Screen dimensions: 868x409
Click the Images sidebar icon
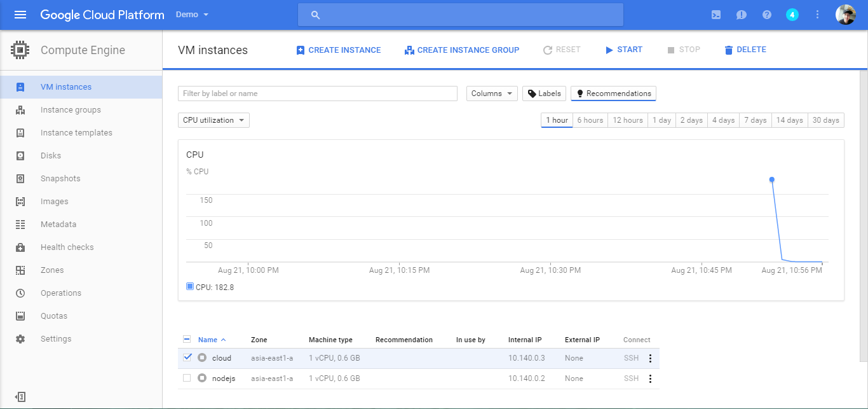tap(20, 202)
